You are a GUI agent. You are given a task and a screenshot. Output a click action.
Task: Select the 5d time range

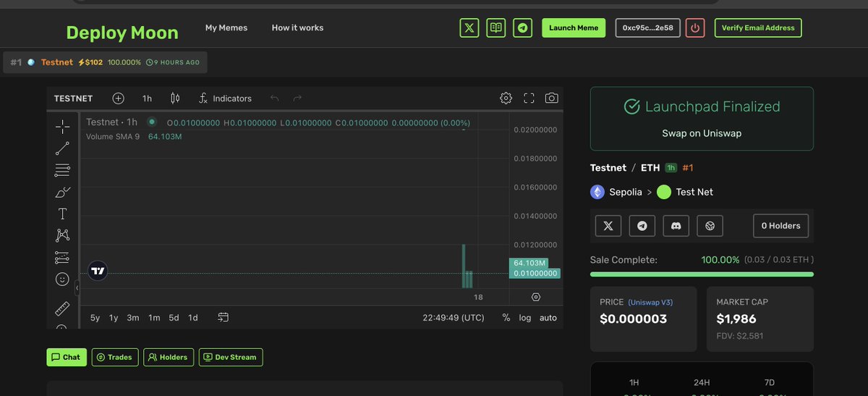coord(174,317)
